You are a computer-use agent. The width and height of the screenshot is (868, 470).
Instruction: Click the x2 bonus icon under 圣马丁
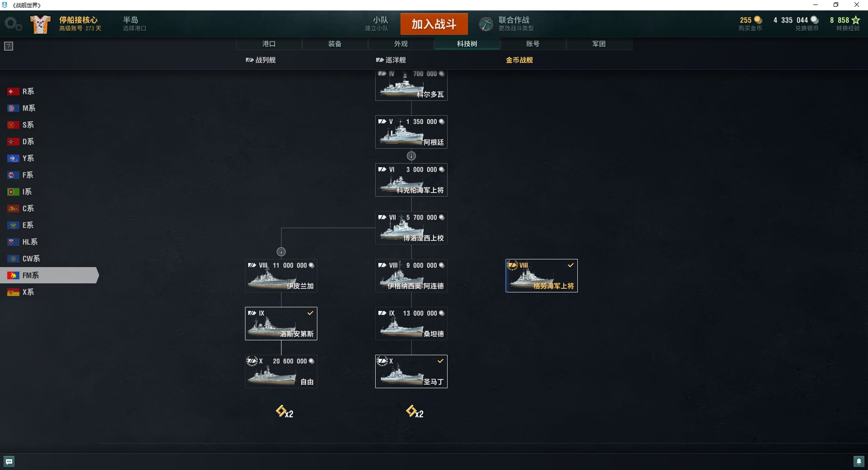click(415, 412)
